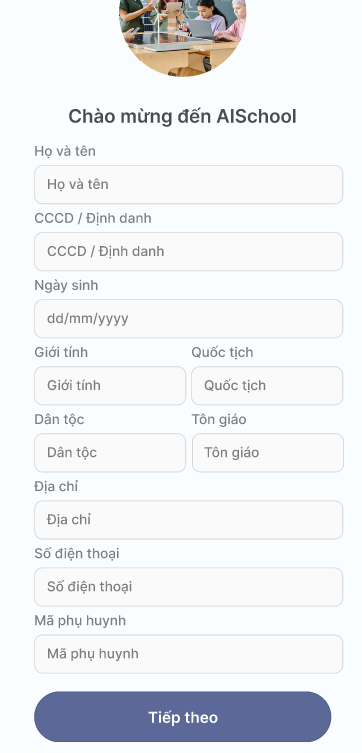362x753 pixels.
Task: Click the CCCD / Định danh label above its field
Action: 93,219
